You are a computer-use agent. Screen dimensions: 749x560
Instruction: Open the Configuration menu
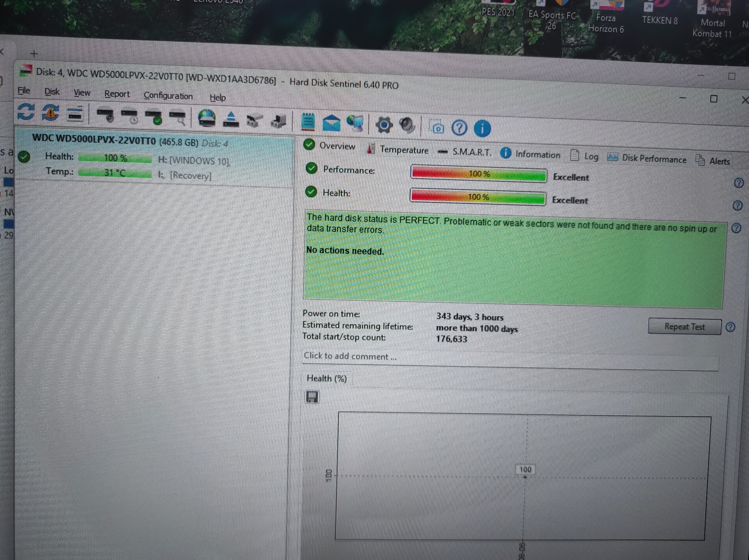coord(168,96)
